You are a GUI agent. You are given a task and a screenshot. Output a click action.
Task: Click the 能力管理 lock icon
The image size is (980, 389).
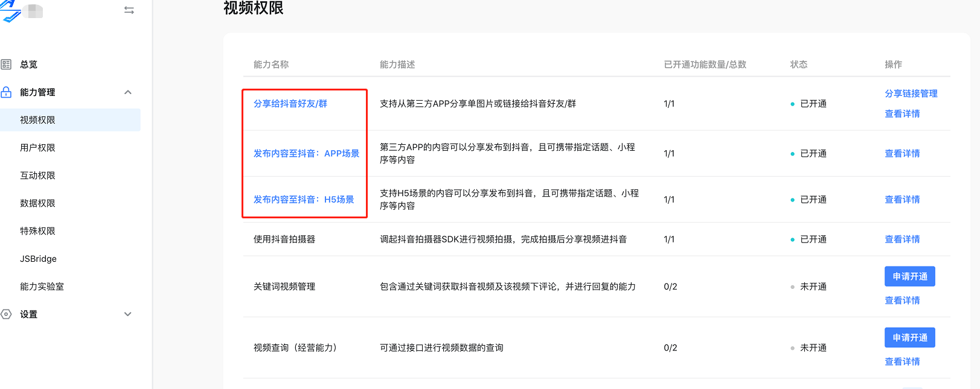[x=6, y=92]
